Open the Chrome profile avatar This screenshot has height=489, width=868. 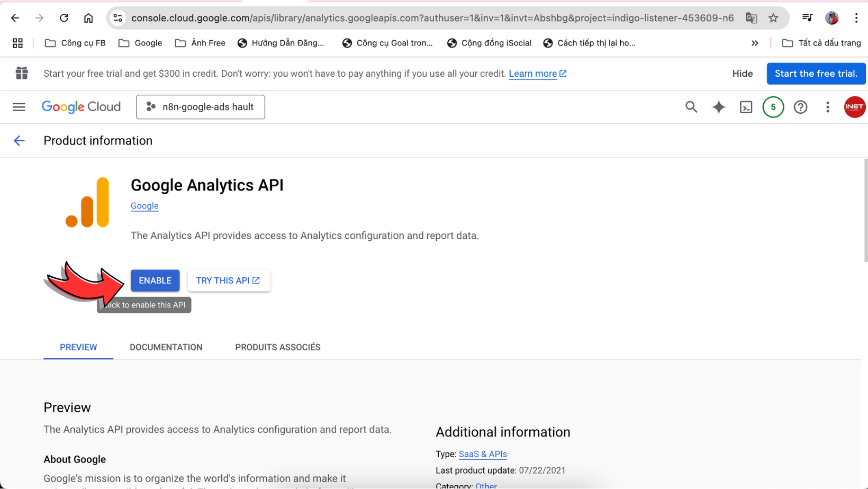pyautogui.click(x=832, y=18)
